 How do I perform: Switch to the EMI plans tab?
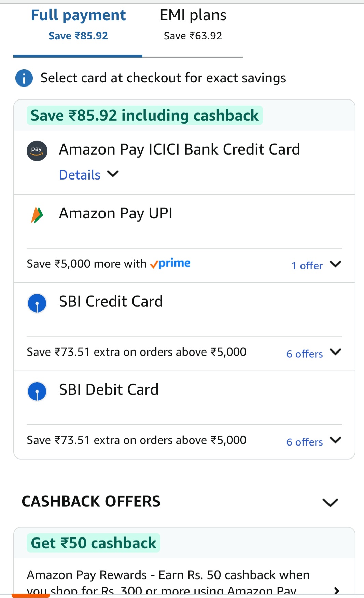pos(193,25)
